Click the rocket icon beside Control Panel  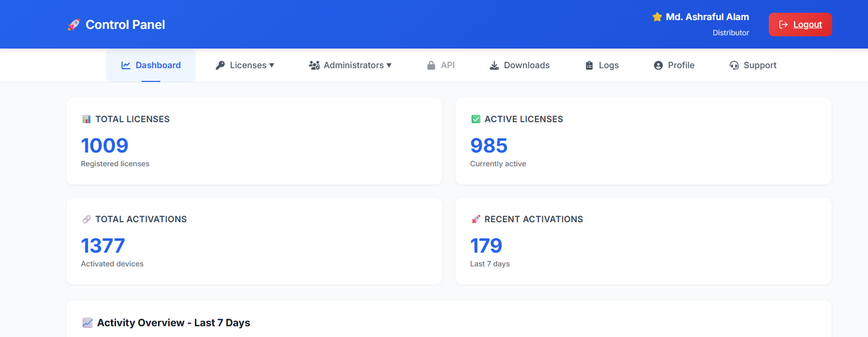click(x=74, y=25)
